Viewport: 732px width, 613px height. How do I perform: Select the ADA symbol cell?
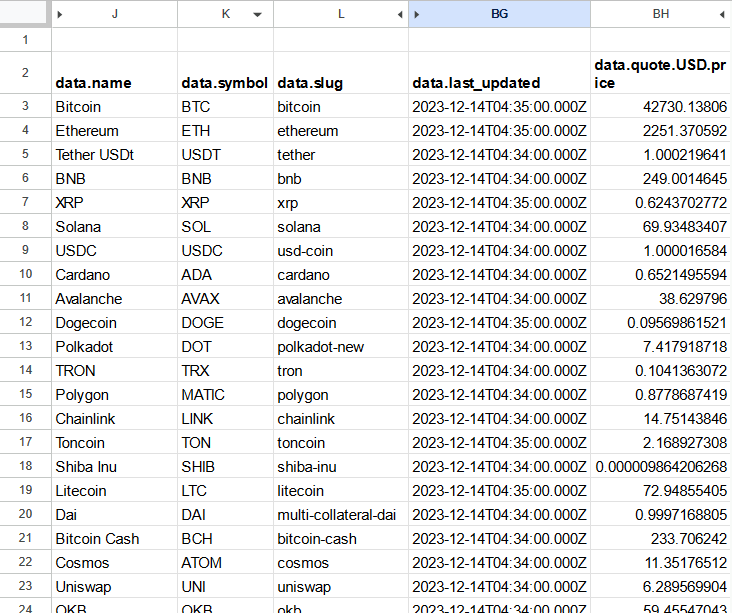[x=225, y=275]
